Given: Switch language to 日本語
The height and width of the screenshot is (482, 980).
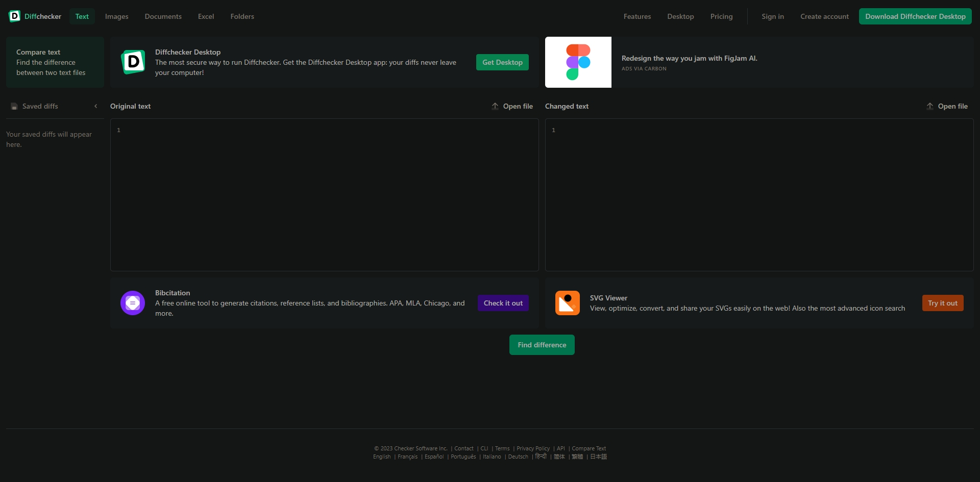Looking at the screenshot, I should [x=599, y=457].
